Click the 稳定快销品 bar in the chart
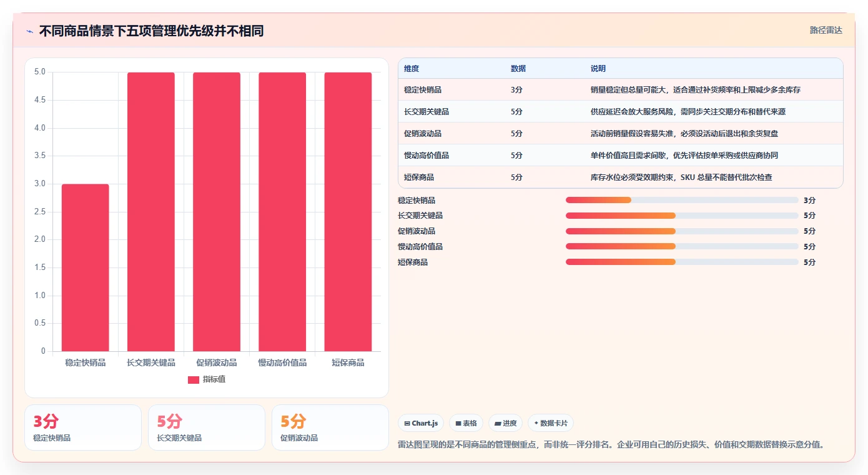This screenshot has height=475, width=868. [x=86, y=267]
